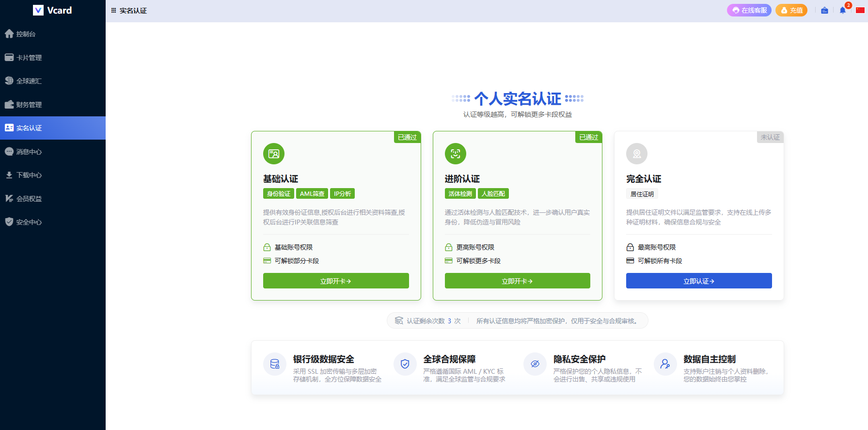Open notifications bell with badge 2
This screenshot has height=430, width=868.
coord(843,10)
